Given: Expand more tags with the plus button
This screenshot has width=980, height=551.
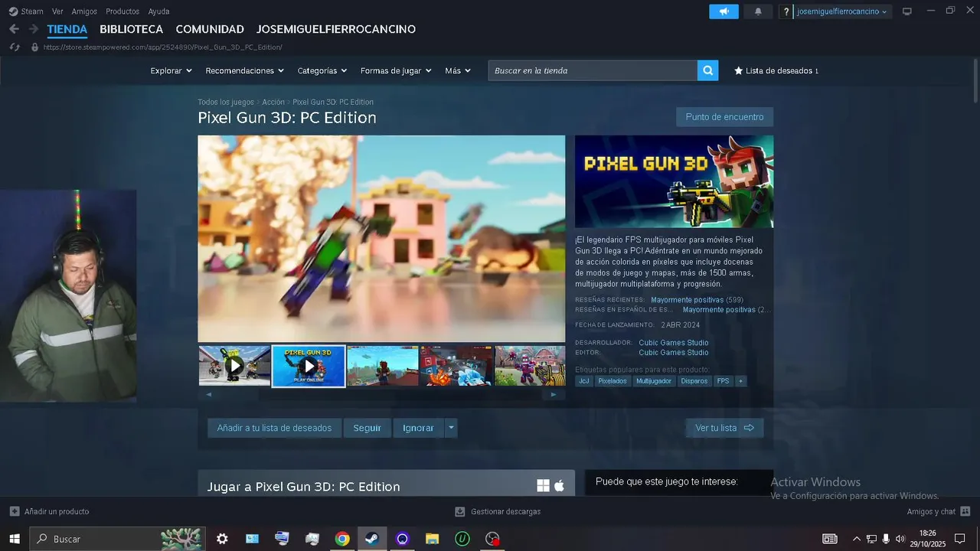Looking at the screenshot, I should [740, 381].
